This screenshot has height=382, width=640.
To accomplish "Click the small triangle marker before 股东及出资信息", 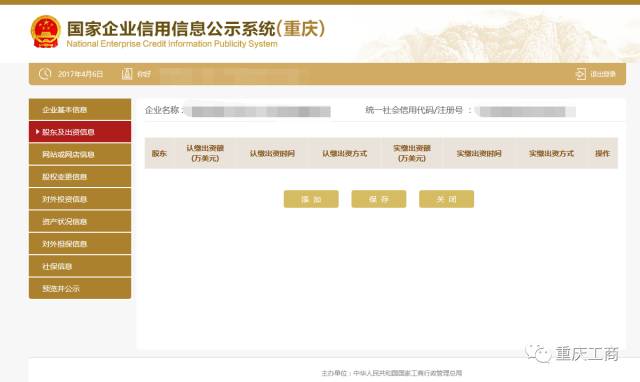I will [37, 132].
